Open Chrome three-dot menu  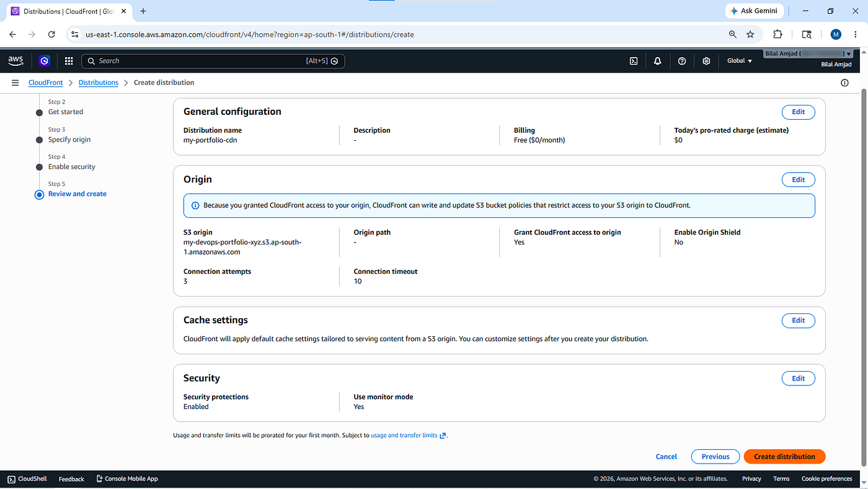(x=856, y=35)
